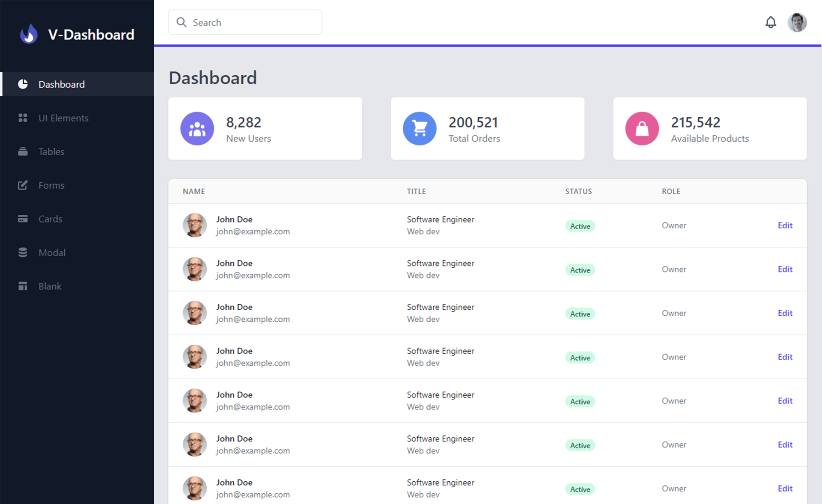Screen dimensions: 822x504
Task: Click the search input field
Action: (x=244, y=22)
